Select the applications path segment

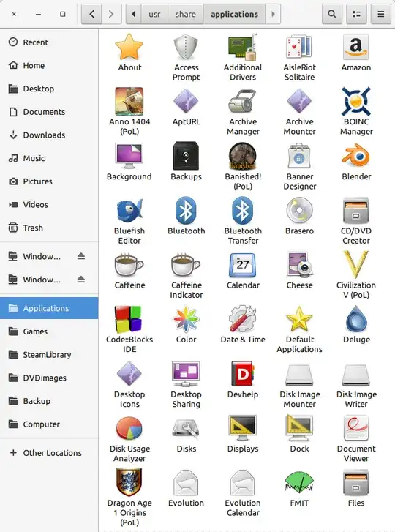(234, 14)
